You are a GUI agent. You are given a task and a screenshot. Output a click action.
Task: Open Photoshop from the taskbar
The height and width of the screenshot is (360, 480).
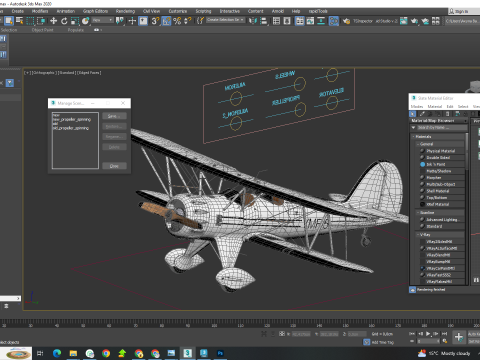coord(220,353)
